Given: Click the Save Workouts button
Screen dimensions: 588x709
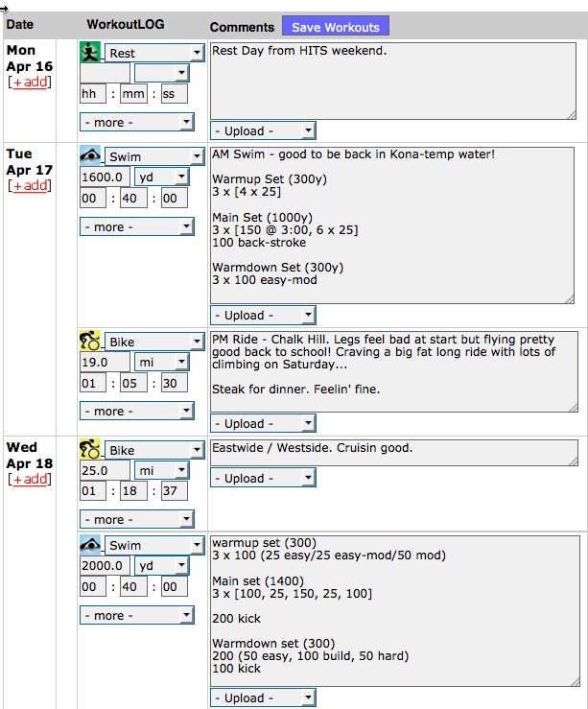Looking at the screenshot, I should [336, 27].
